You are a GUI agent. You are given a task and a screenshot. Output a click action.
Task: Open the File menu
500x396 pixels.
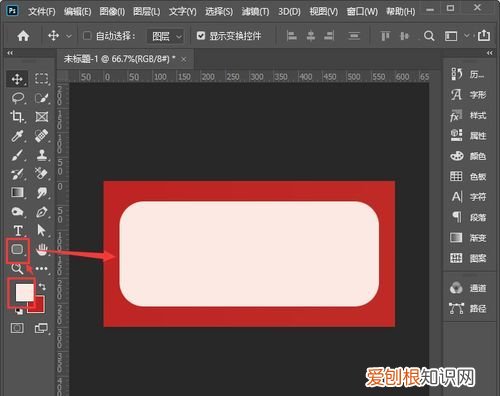click(42, 12)
